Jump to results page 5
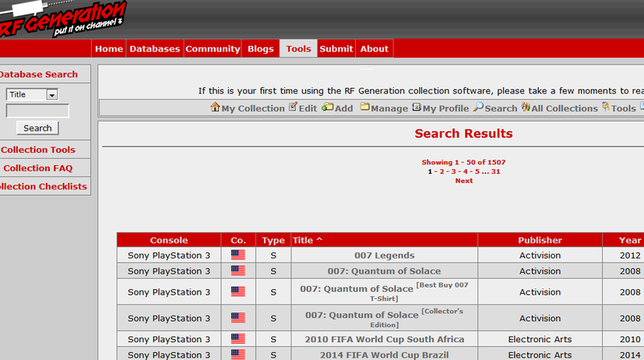644x360 pixels. pyautogui.click(x=477, y=172)
